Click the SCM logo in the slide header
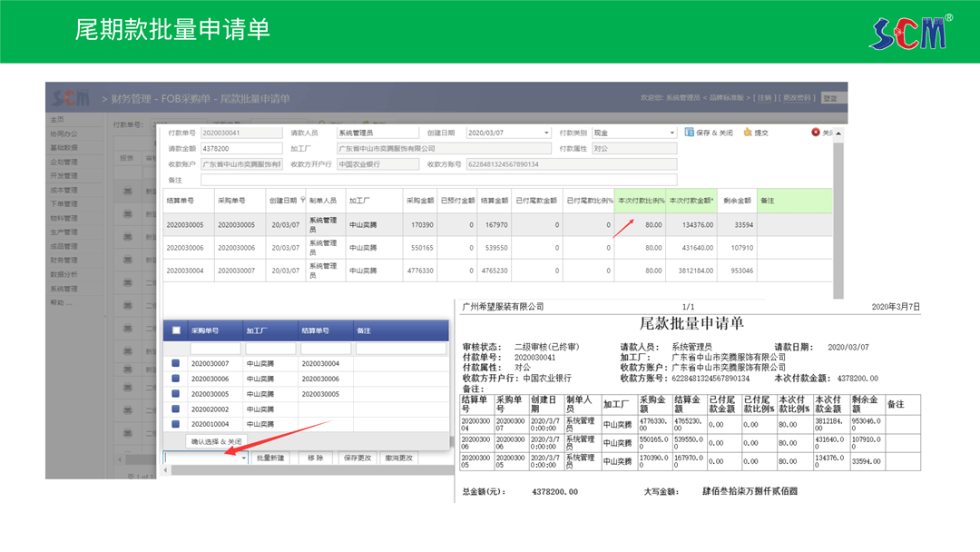The image size is (980, 552). [910, 32]
